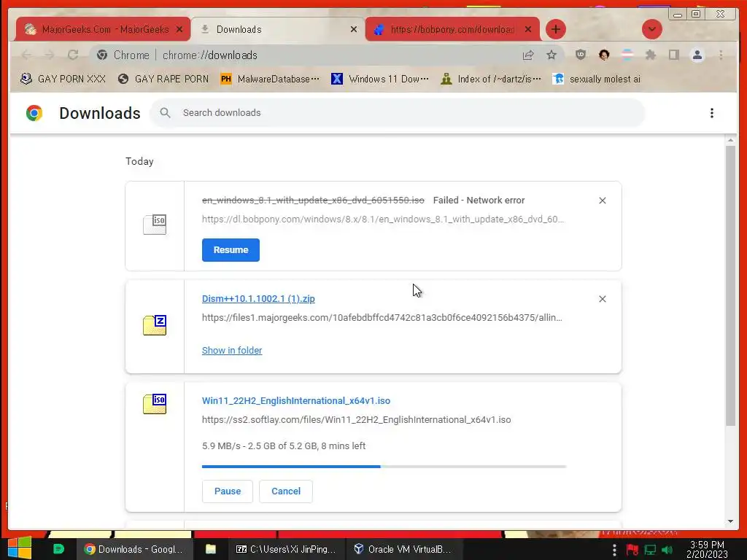Open the avatar face extension icon
The image size is (747, 560).
point(604,55)
